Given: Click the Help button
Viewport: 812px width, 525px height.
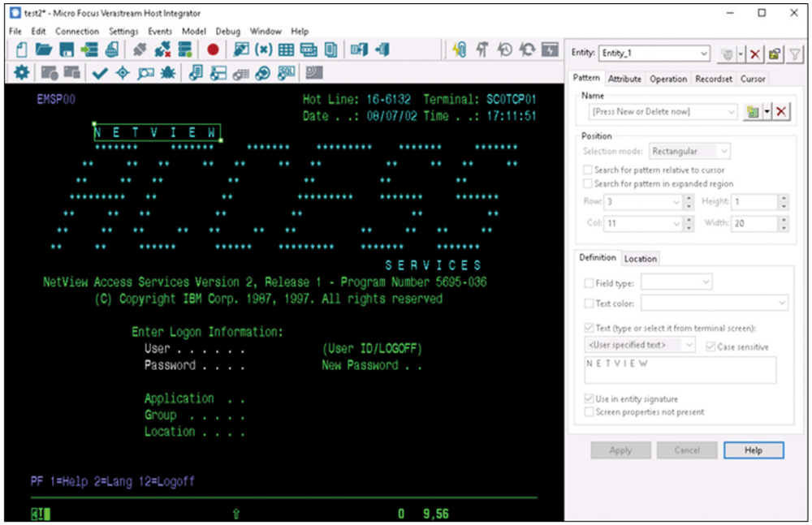Looking at the screenshot, I should (x=754, y=450).
